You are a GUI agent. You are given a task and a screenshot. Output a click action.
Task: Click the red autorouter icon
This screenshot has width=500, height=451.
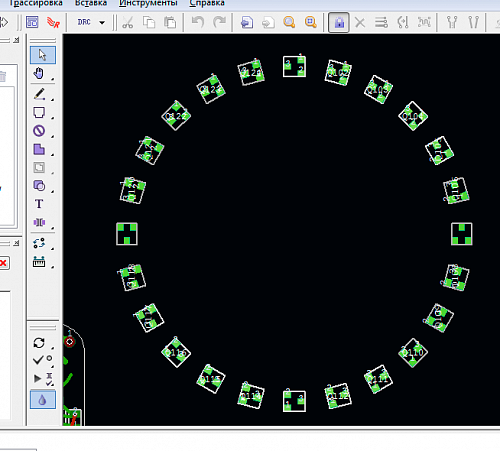pyautogui.click(x=53, y=22)
